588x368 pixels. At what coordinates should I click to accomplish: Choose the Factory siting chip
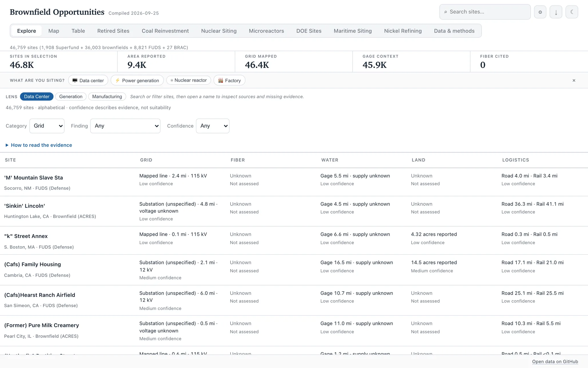coord(229,80)
